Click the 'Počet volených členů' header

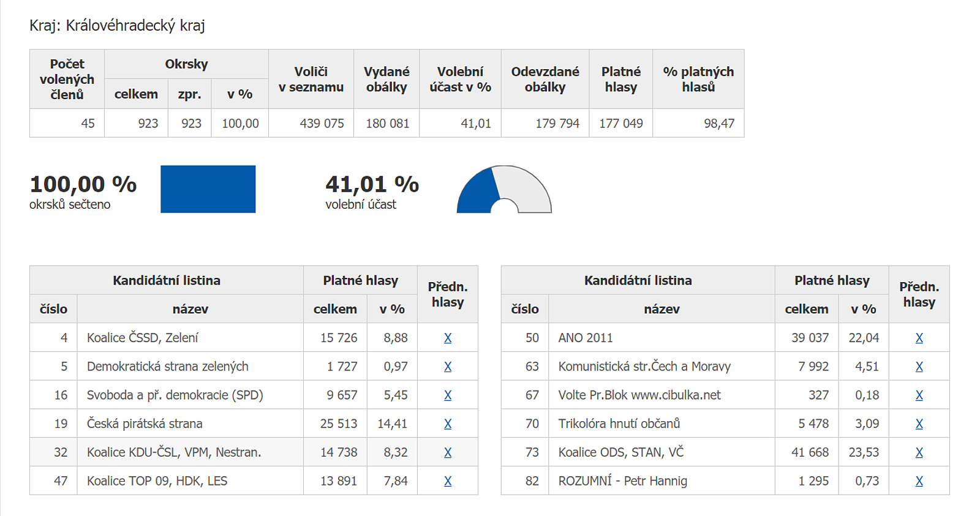tap(67, 80)
